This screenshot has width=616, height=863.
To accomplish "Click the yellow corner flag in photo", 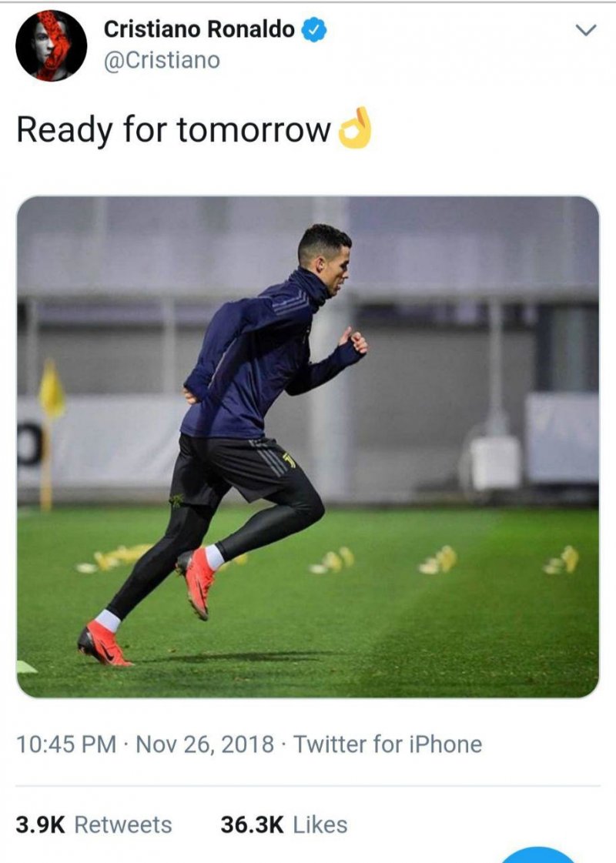I will (52, 389).
